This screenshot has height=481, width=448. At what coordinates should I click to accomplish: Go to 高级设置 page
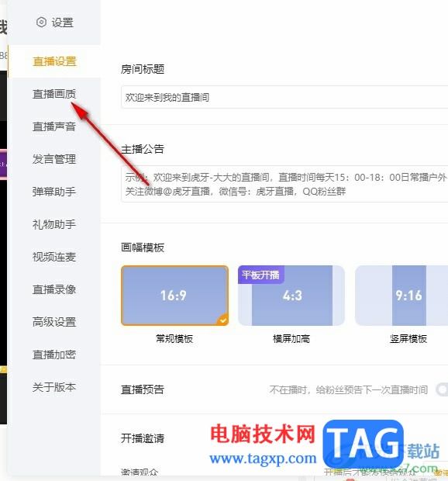click(54, 322)
